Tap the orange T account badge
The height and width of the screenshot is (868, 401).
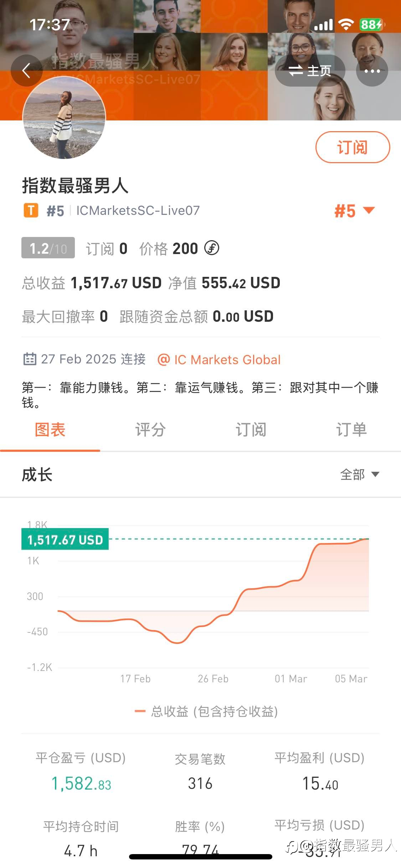point(31,210)
